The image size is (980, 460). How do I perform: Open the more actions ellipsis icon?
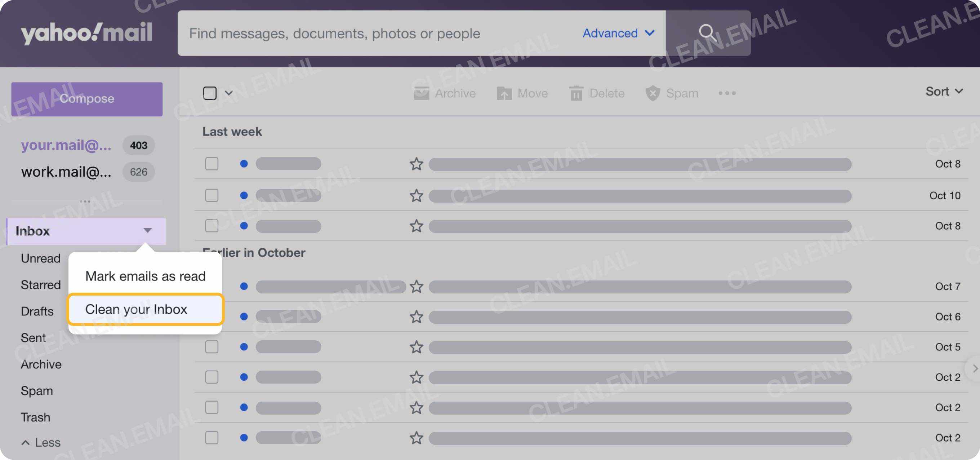coord(727,93)
